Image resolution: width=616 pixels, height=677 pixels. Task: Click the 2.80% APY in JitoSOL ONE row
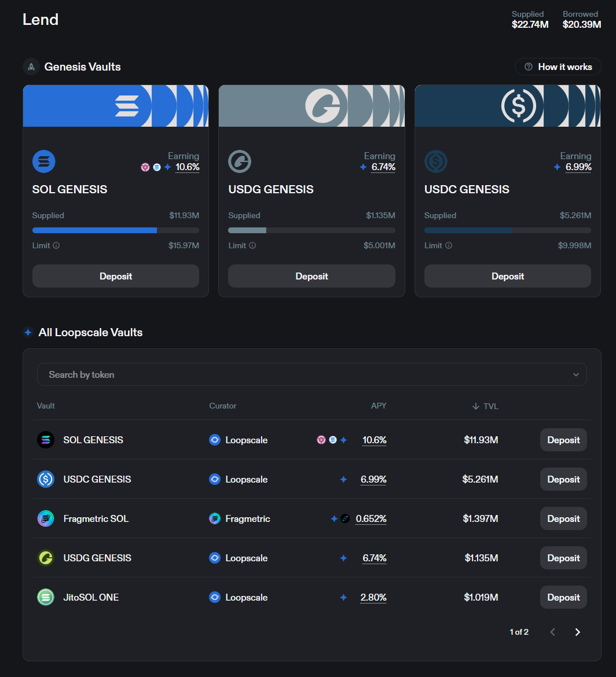(x=373, y=598)
